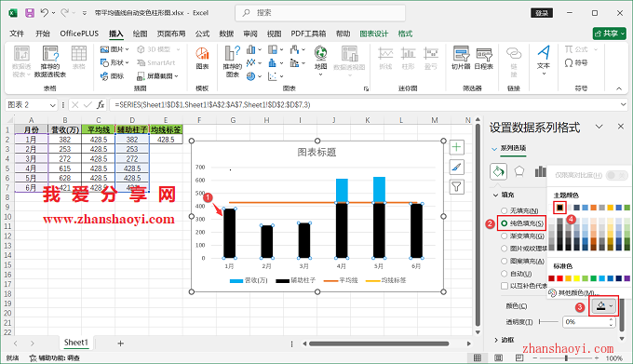Pick red swatch in standard colors
The width and height of the screenshot is (633, 364).
click(x=560, y=278)
